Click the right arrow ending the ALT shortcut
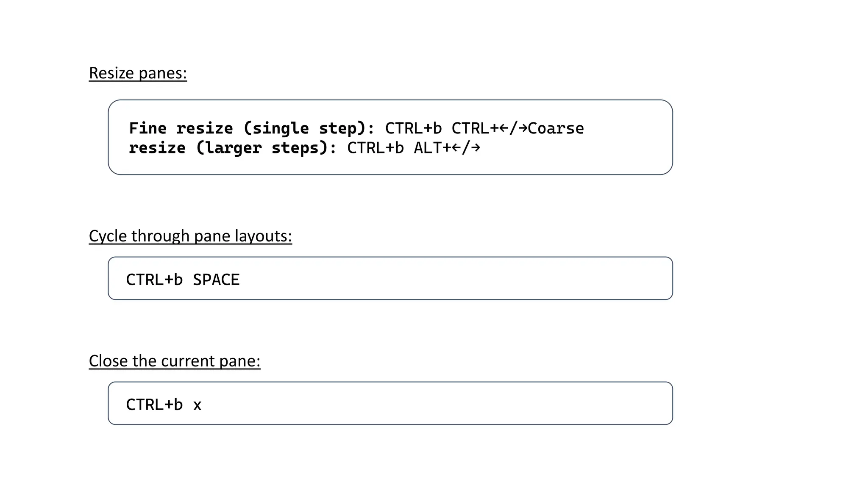 tap(476, 148)
